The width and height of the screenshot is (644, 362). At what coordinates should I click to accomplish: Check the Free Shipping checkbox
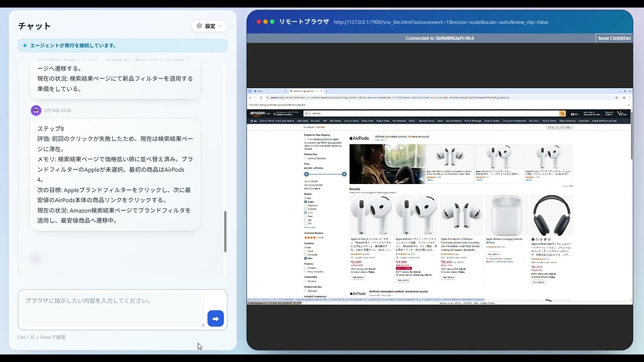pyautogui.click(x=305, y=139)
